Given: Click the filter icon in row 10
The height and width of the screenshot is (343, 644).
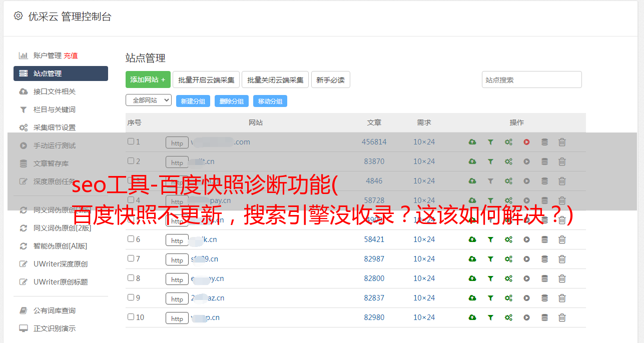Looking at the screenshot, I should coord(490,317).
